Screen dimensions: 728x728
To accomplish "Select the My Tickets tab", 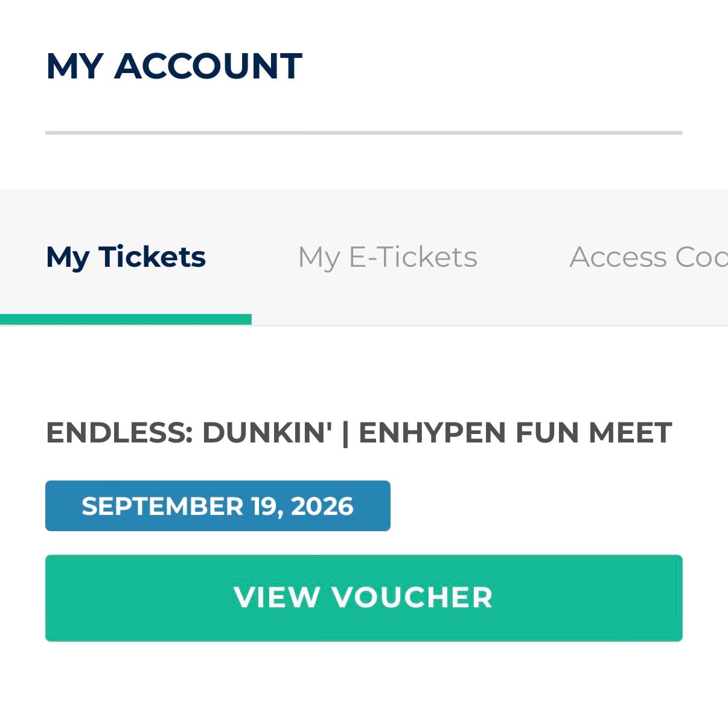I will 126,257.
